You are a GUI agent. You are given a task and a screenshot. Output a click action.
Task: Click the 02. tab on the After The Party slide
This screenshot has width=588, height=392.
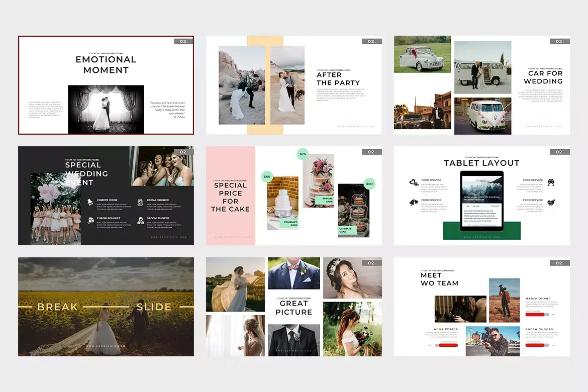tap(372, 41)
